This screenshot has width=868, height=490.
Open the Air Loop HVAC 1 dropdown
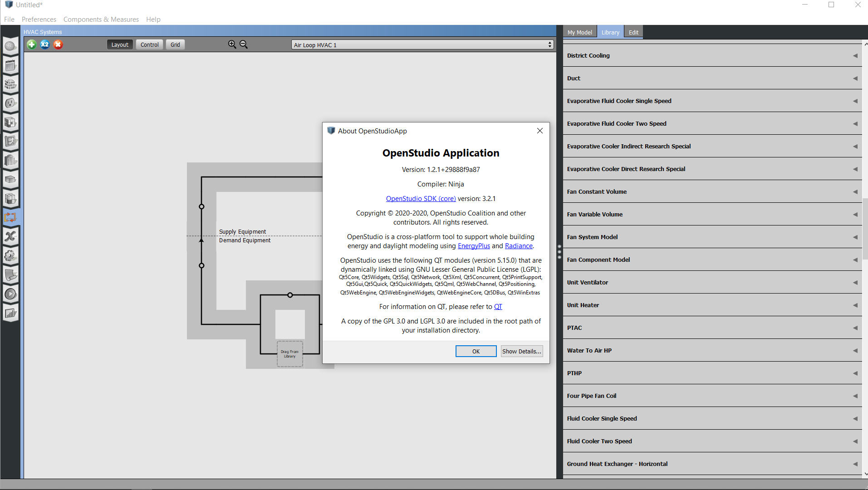click(422, 45)
